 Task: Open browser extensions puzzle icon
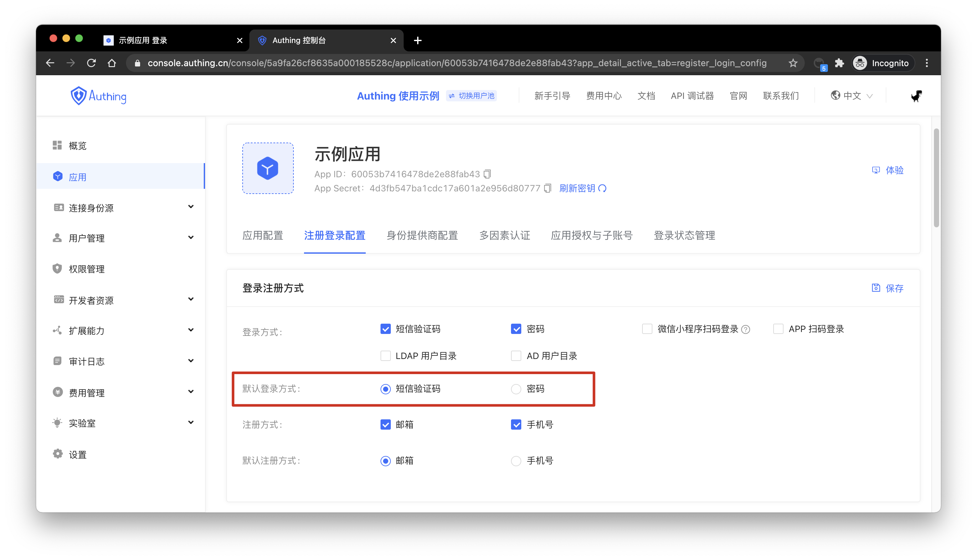[839, 63]
